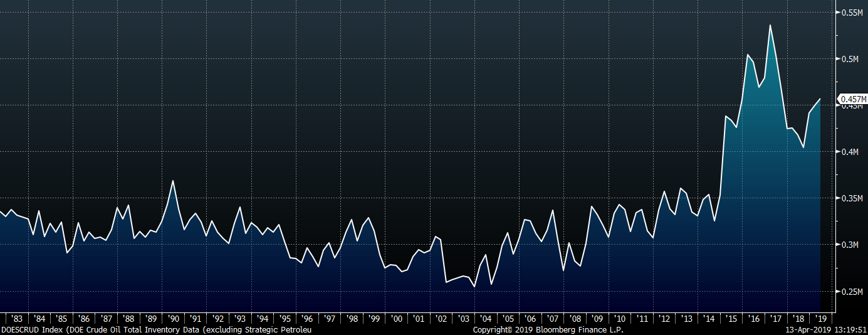Click the '15 year label
Image resolution: width=868 pixels, height=335 pixels.
tap(733, 319)
